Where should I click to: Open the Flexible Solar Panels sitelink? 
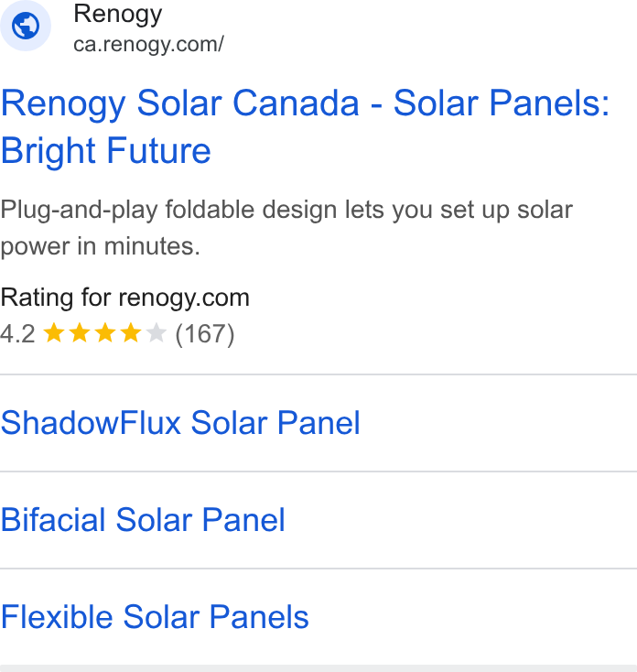click(x=155, y=617)
